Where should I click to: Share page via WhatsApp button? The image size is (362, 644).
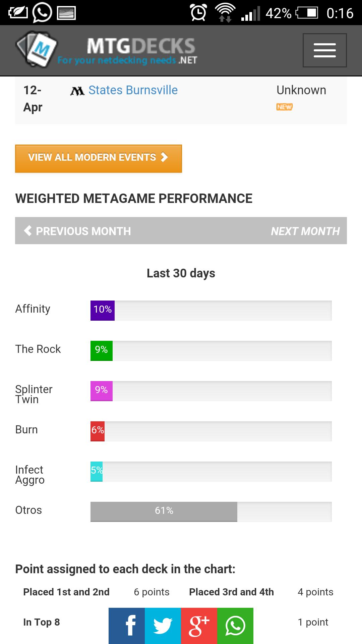(235, 626)
